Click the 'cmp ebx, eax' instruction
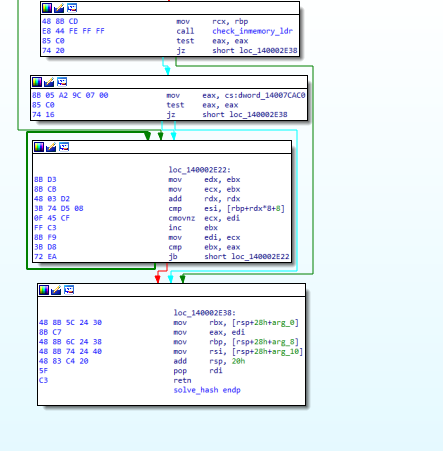Image resolution: width=443 pixels, height=451 pixels. pos(204,247)
